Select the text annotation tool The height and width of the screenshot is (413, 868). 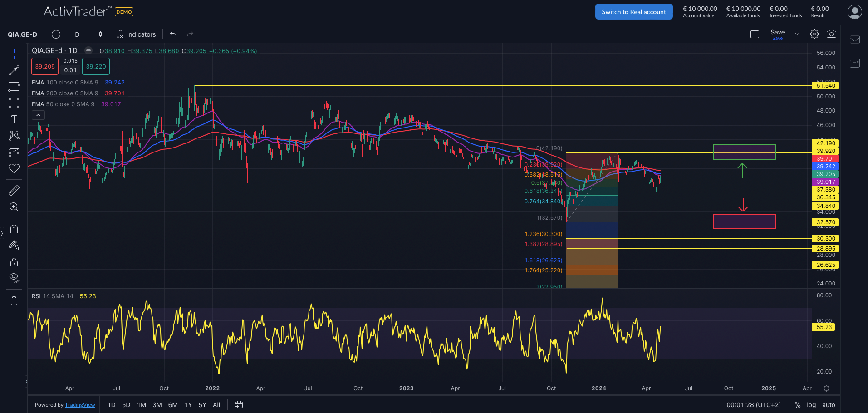pyautogui.click(x=14, y=119)
